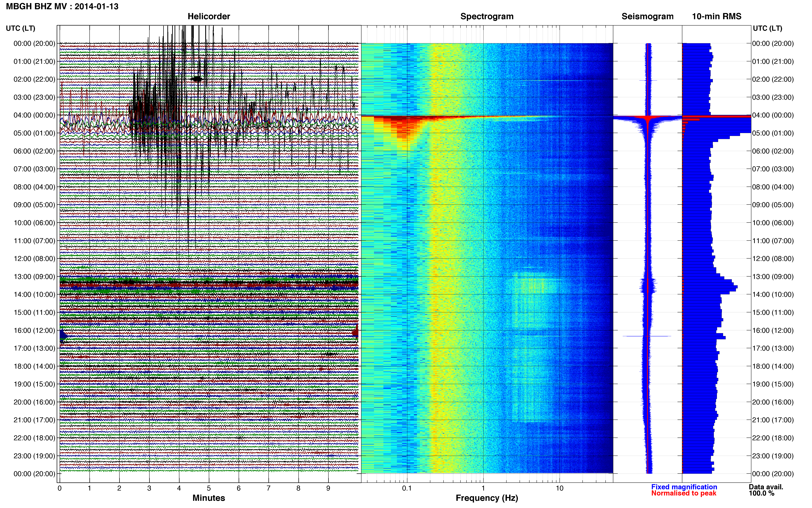Click the '0.1' frequency tick label
812x508 pixels.
[x=407, y=488]
